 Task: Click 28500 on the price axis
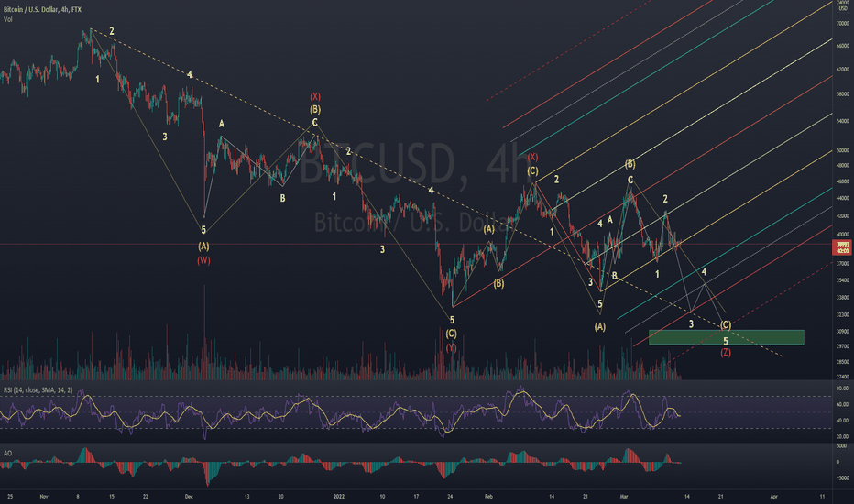843,362
